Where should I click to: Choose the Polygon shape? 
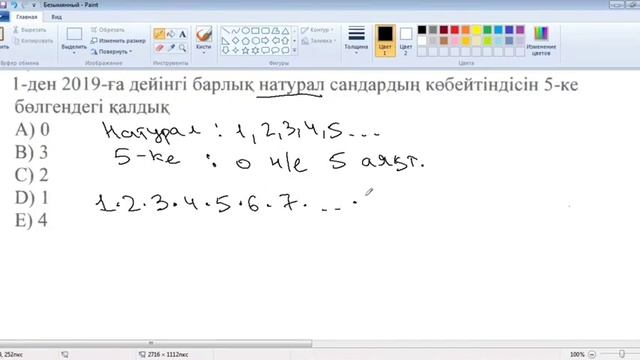coord(276,31)
